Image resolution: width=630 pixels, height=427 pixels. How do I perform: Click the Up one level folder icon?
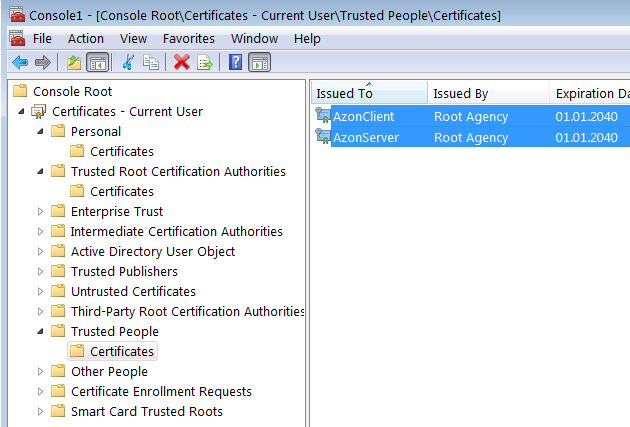74,62
